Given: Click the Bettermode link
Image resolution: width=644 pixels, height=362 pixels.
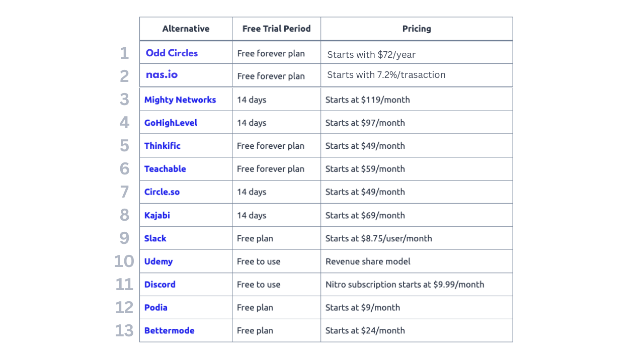Looking at the screenshot, I should click(x=169, y=331).
